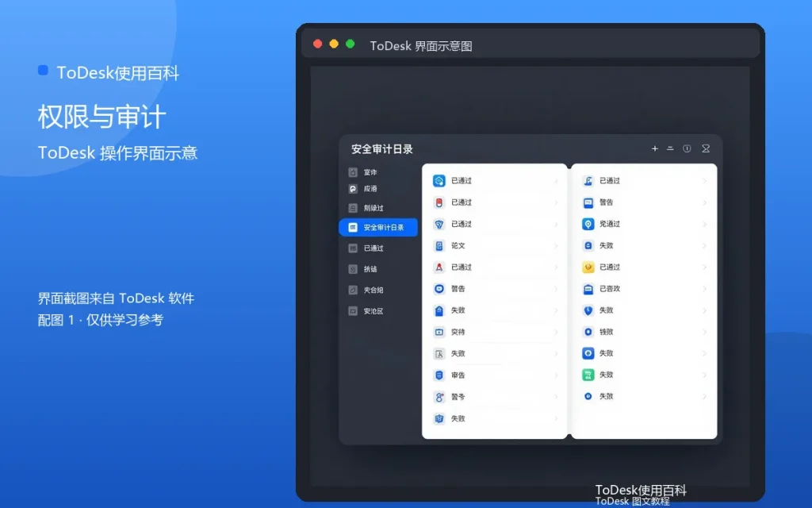The width and height of the screenshot is (812, 508).
Task: Expand the 已咨攻 row chevron
Action: pyautogui.click(x=705, y=289)
